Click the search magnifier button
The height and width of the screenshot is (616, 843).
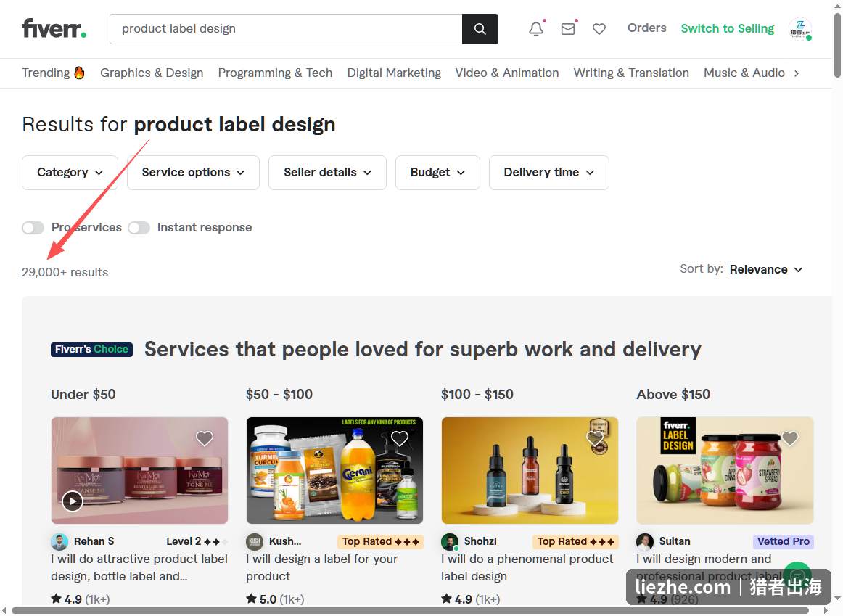pos(480,29)
